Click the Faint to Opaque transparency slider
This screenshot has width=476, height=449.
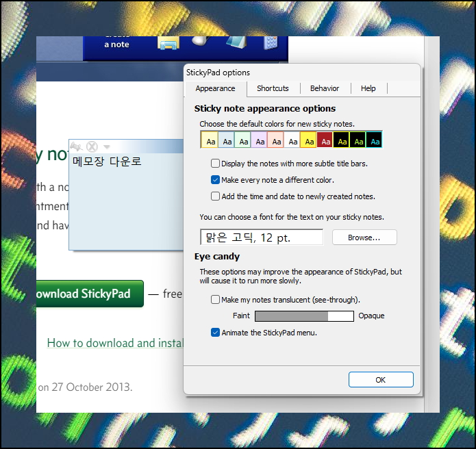tap(304, 316)
